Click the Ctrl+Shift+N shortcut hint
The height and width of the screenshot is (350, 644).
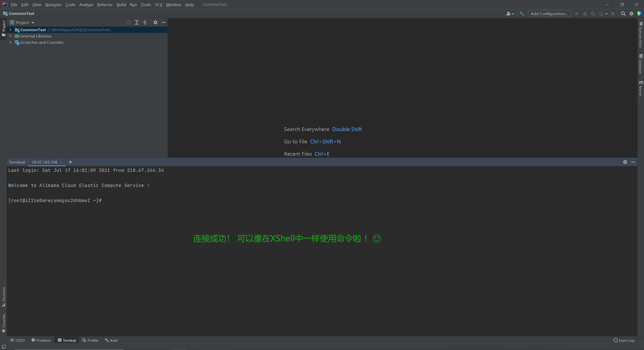[325, 142]
